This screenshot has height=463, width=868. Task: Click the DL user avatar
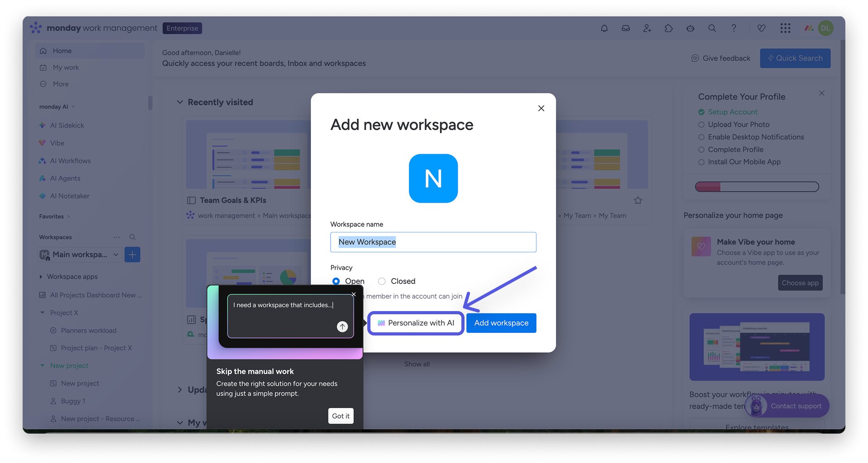825,28
